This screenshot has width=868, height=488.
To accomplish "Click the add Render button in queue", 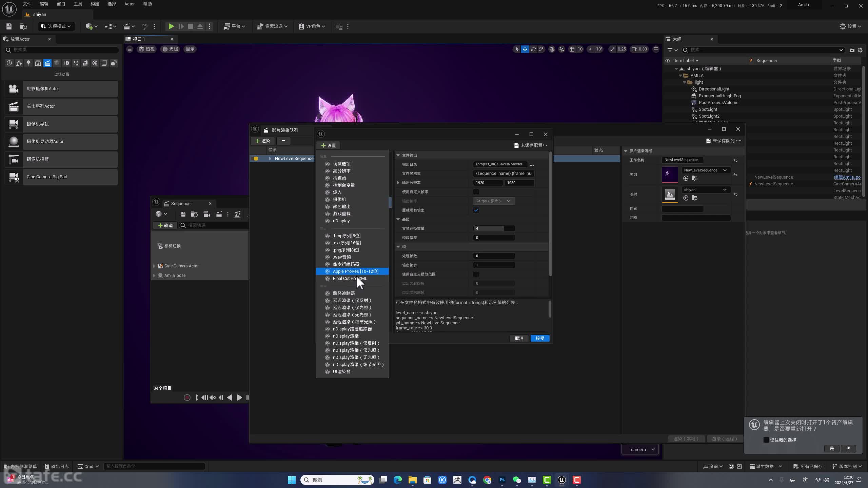I will tap(263, 141).
